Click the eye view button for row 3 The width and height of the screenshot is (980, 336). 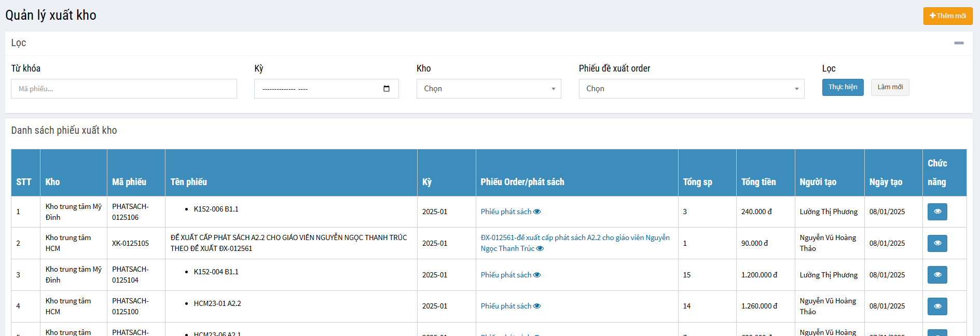pyautogui.click(x=937, y=275)
